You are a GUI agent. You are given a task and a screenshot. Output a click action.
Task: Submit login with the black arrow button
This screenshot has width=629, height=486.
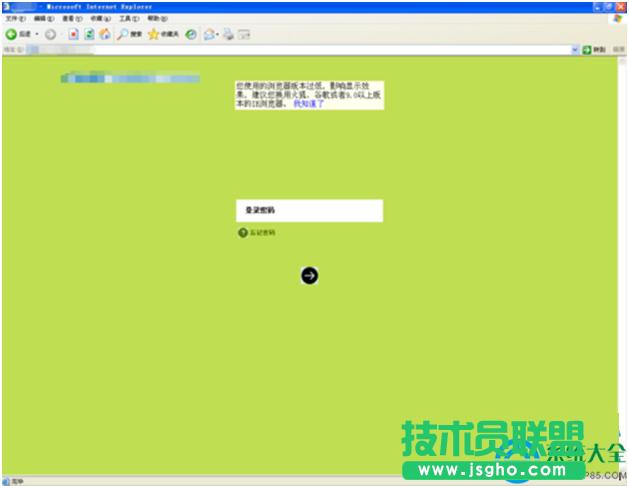click(x=309, y=275)
